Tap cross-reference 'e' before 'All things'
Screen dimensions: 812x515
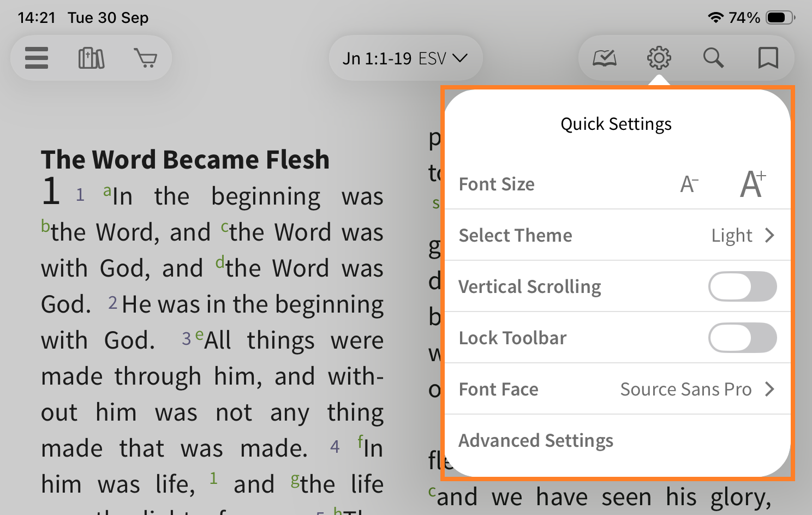[199, 334]
